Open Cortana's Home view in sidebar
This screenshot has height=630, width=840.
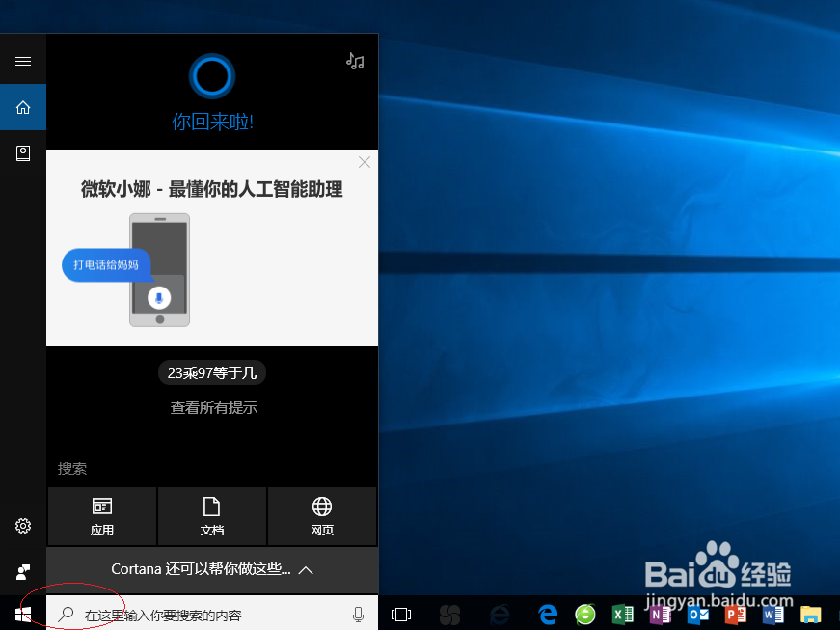(x=22, y=107)
